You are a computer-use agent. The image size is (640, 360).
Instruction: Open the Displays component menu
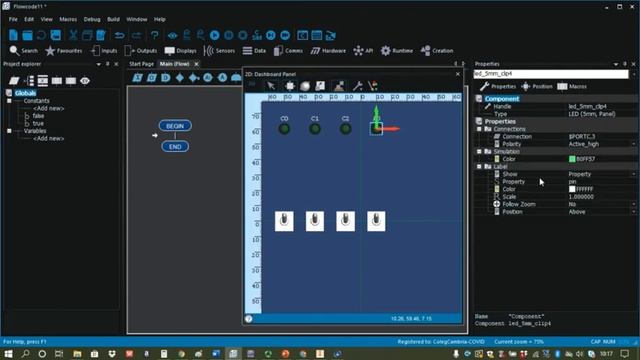(180, 51)
